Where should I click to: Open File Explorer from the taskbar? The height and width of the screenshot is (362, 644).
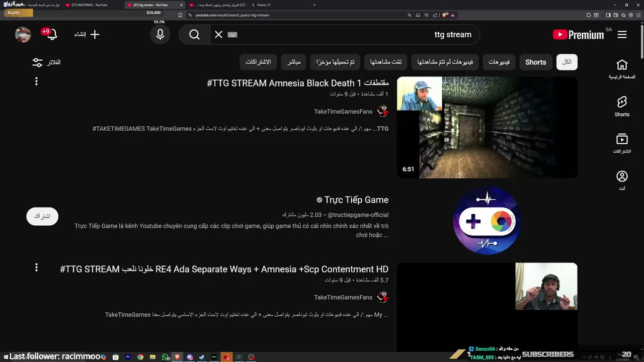[152, 357]
